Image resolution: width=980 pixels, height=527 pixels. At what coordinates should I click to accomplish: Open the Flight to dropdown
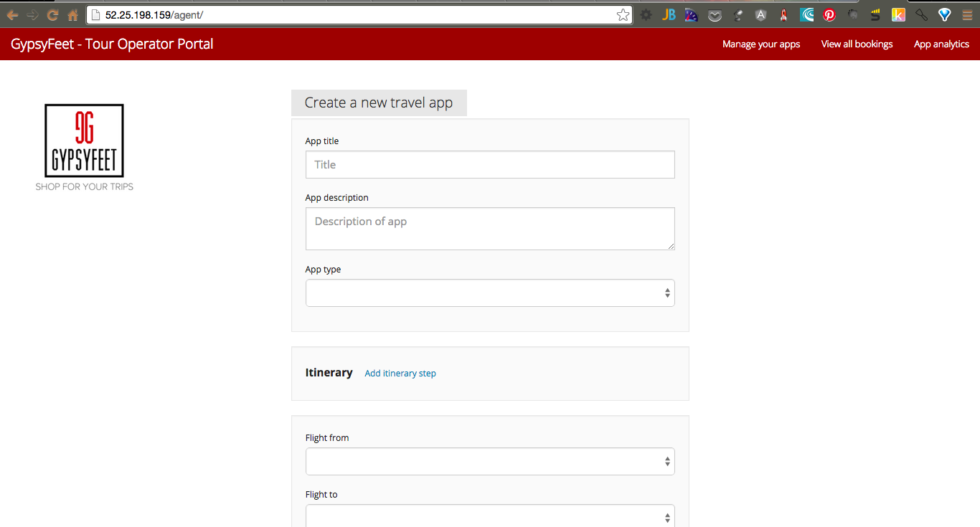[490, 516]
